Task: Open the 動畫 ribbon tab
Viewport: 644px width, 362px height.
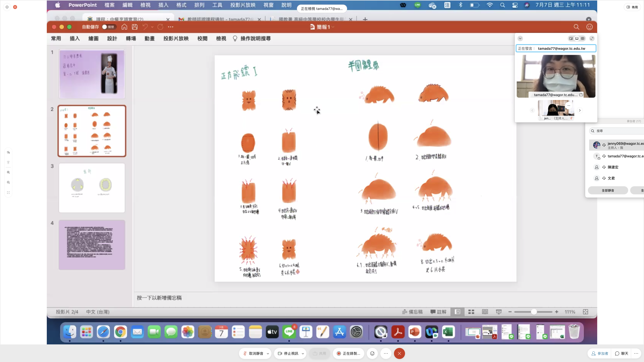Action: [x=149, y=38]
